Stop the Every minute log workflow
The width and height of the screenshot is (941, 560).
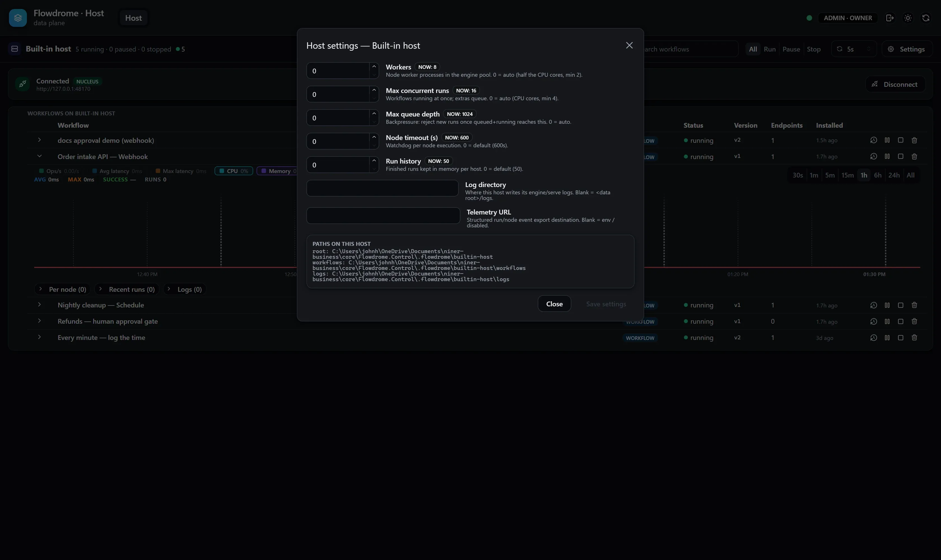click(x=901, y=338)
